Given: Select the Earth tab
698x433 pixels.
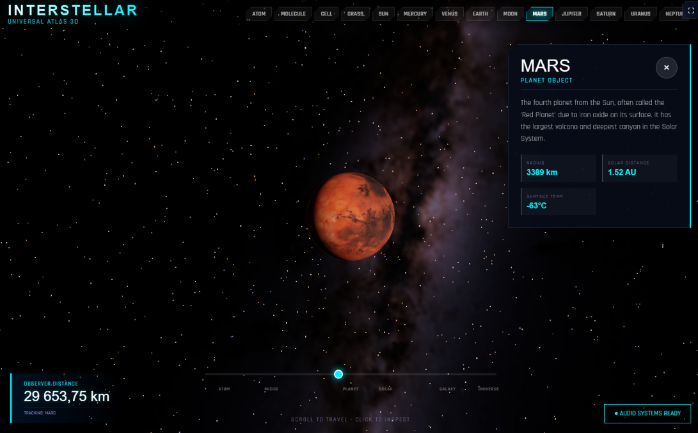Looking at the screenshot, I should coord(481,14).
